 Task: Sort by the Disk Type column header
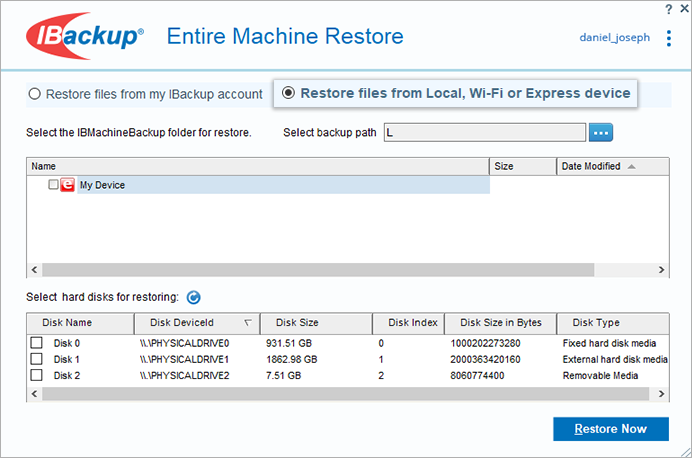(x=613, y=323)
